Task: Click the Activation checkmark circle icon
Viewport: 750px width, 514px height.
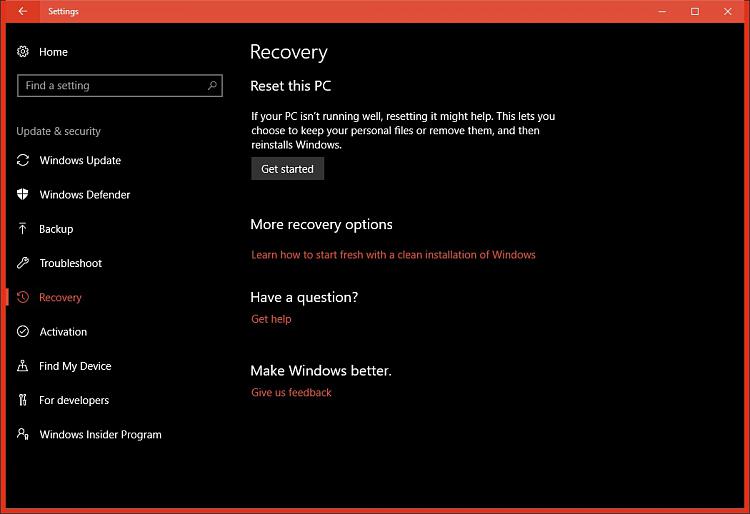Action: coord(22,331)
